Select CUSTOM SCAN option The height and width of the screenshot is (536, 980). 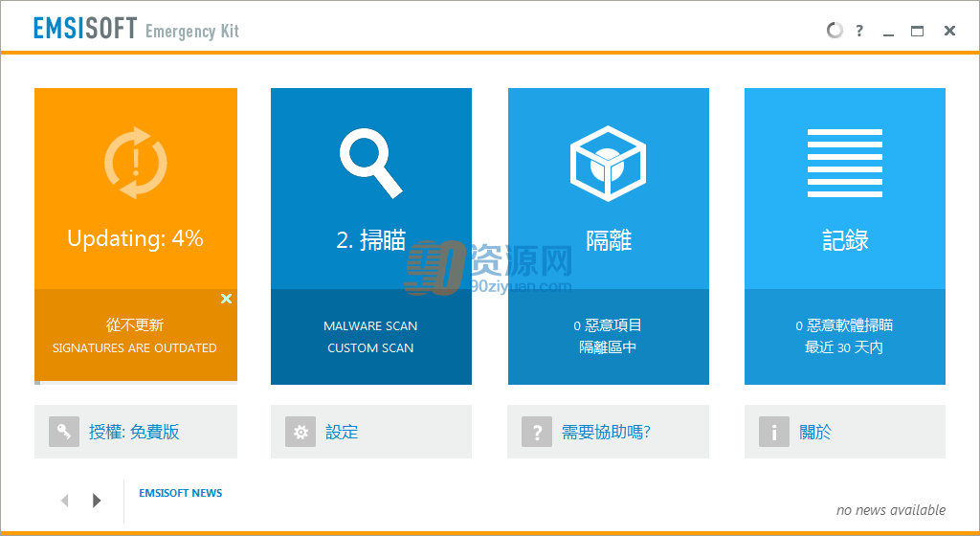[370, 348]
